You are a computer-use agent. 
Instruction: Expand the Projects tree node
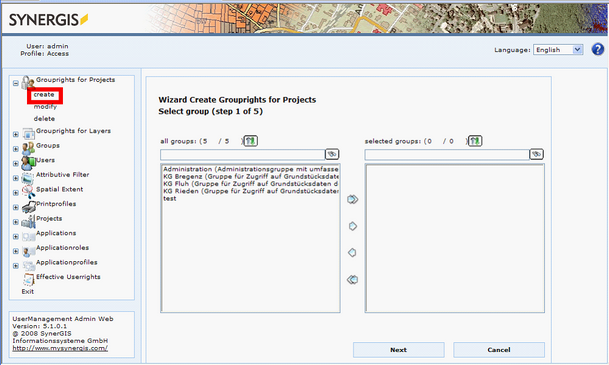coord(16,222)
